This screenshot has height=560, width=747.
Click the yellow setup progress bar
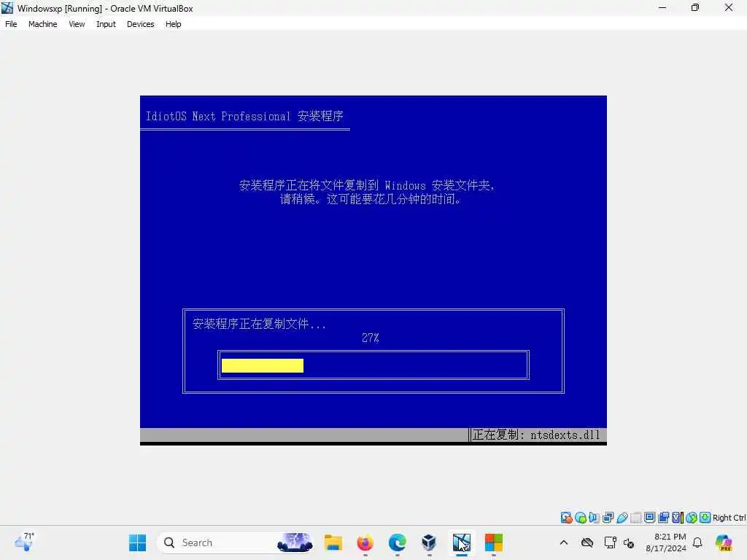263,365
